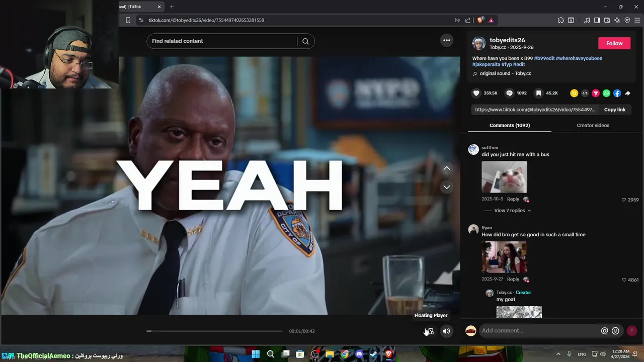
Task: Show hidden system tray icons
Action: (x=558, y=354)
